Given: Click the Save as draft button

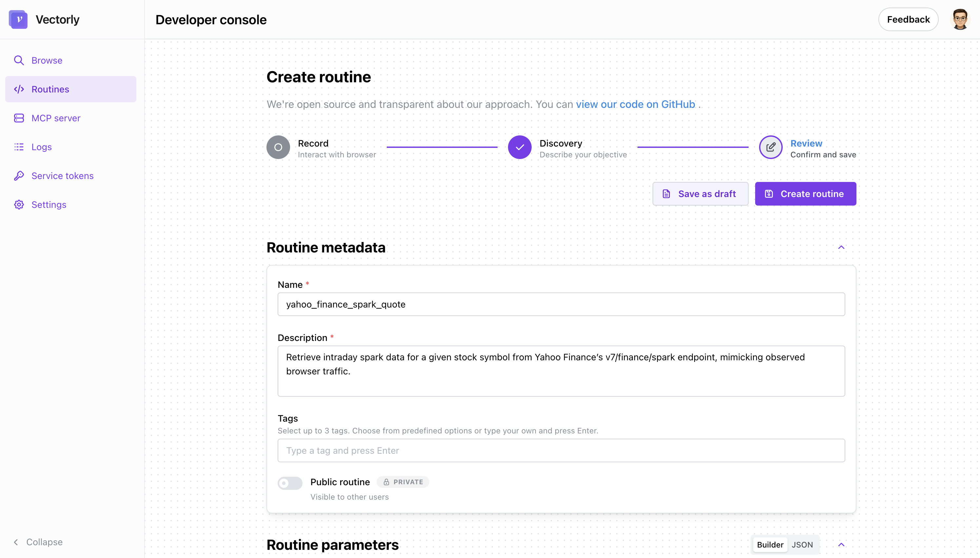Looking at the screenshot, I should pos(700,194).
